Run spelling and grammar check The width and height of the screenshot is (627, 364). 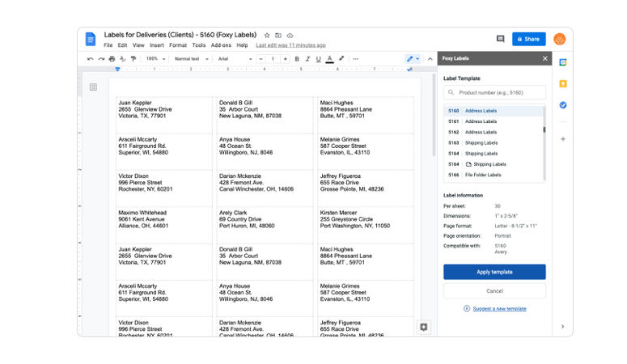pyautogui.click(x=123, y=59)
